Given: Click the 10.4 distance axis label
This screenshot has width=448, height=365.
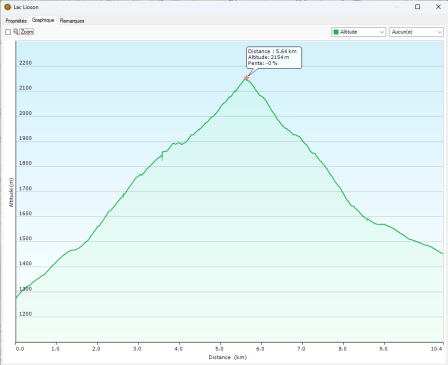Looking at the screenshot, I should click(x=436, y=349).
